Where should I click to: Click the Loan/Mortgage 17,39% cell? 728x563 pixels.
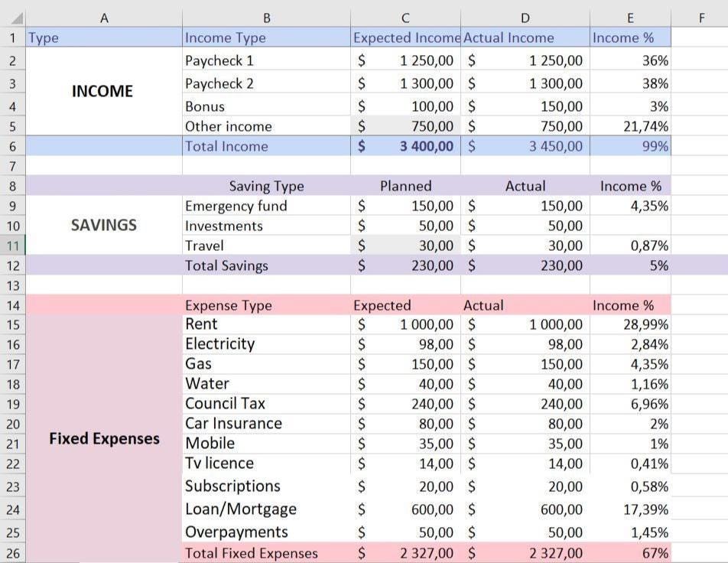tap(630, 509)
